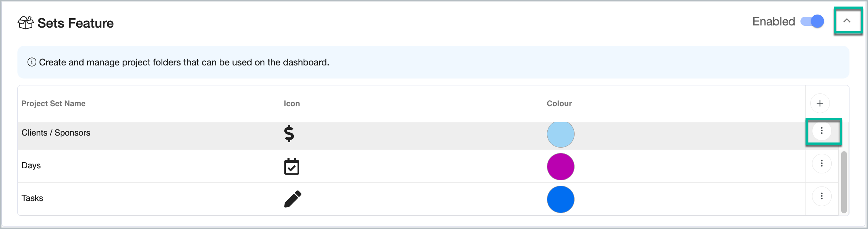868x229 pixels.
Task: Toggle the Enabled switch off
Action: coord(812,21)
